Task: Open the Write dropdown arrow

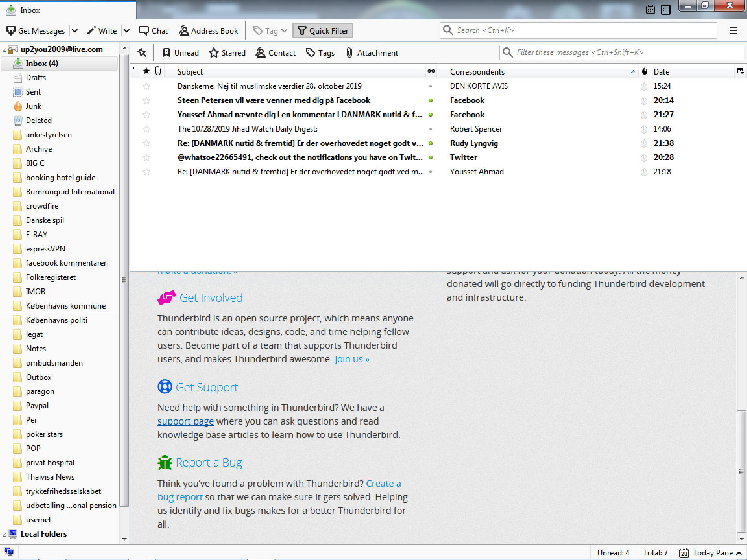Action: [127, 31]
